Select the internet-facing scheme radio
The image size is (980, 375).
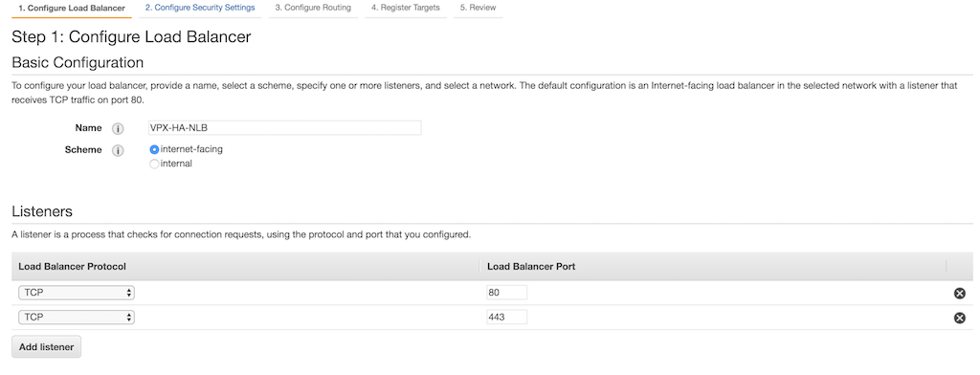[154, 149]
